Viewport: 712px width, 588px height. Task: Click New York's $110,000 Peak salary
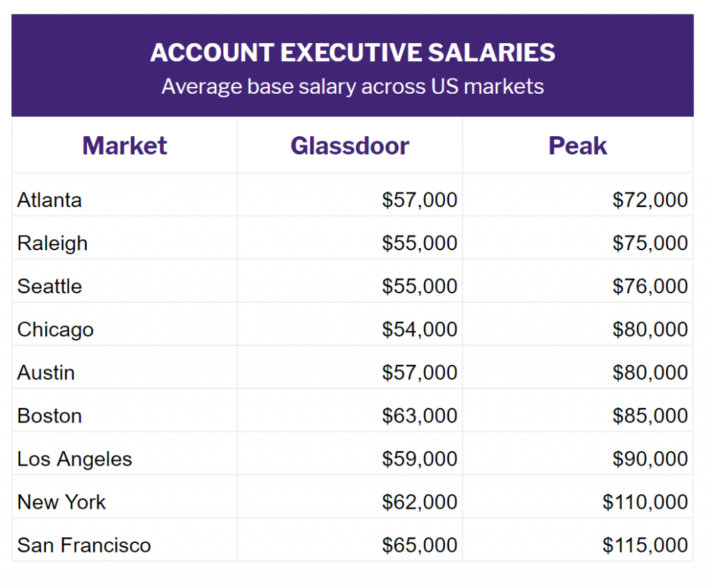[x=645, y=502]
